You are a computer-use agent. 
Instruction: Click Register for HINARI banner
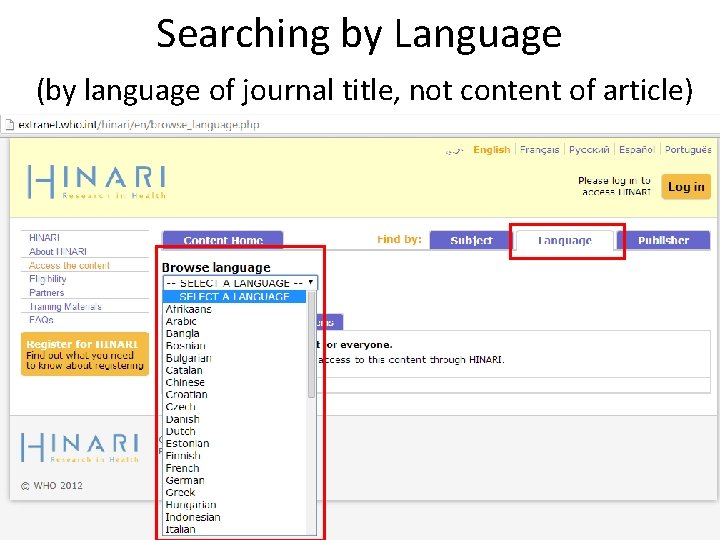[85, 354]
